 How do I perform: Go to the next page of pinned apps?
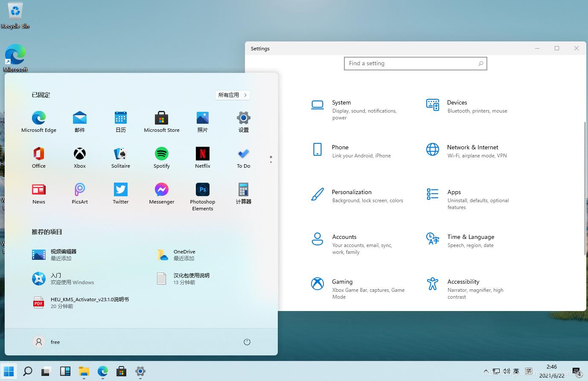[271, 162]
